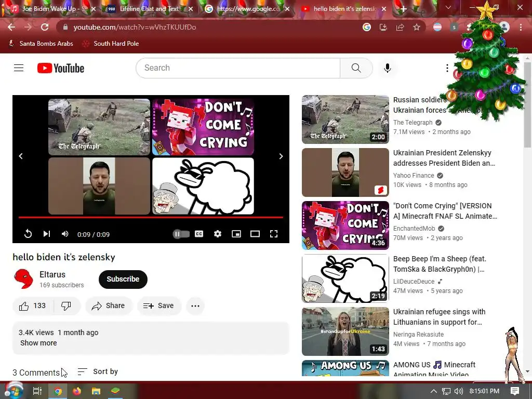Dislike the video with thumbs down

point(66,305)
